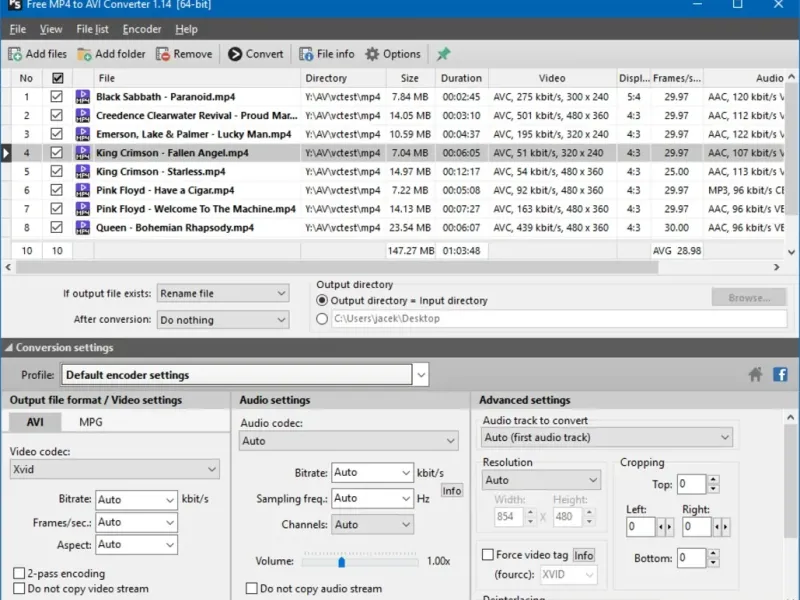The width and height of the screenshot is (800, 600).
Task: Open the Video codec Xvid dropdown
Action: point(115,469)
